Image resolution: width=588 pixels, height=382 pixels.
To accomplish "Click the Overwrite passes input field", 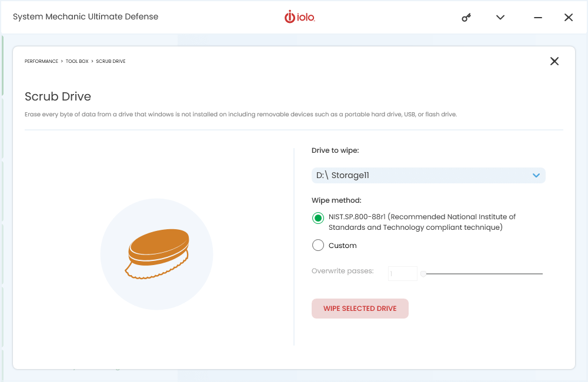I will pos(402,273).
